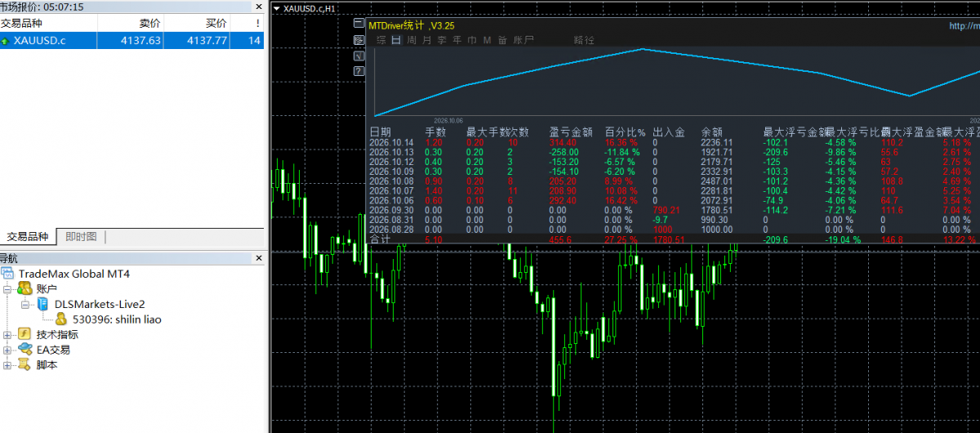Screen dimensions: 980x433
Task: Collapse the MTDriver panel with the minimize icon
Action: pyautogui.click(x=359, y=24)
